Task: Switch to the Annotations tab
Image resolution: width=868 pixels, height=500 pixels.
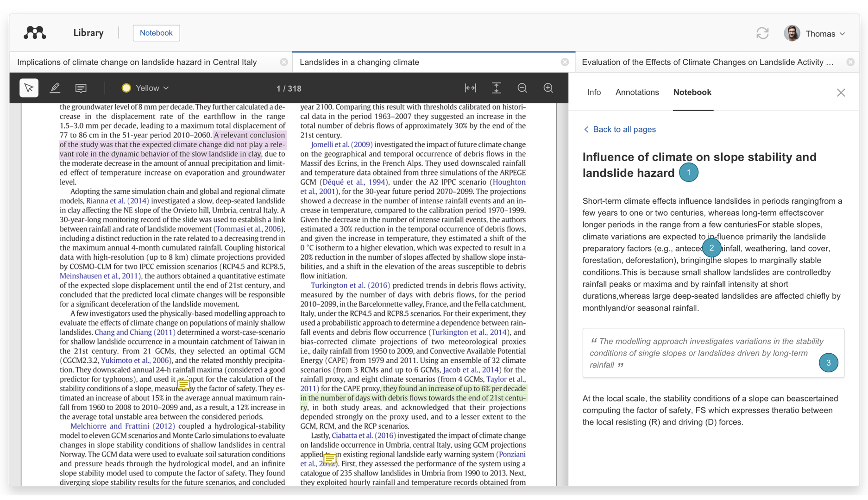Action: pyautogui.click(x=637, y=92)
